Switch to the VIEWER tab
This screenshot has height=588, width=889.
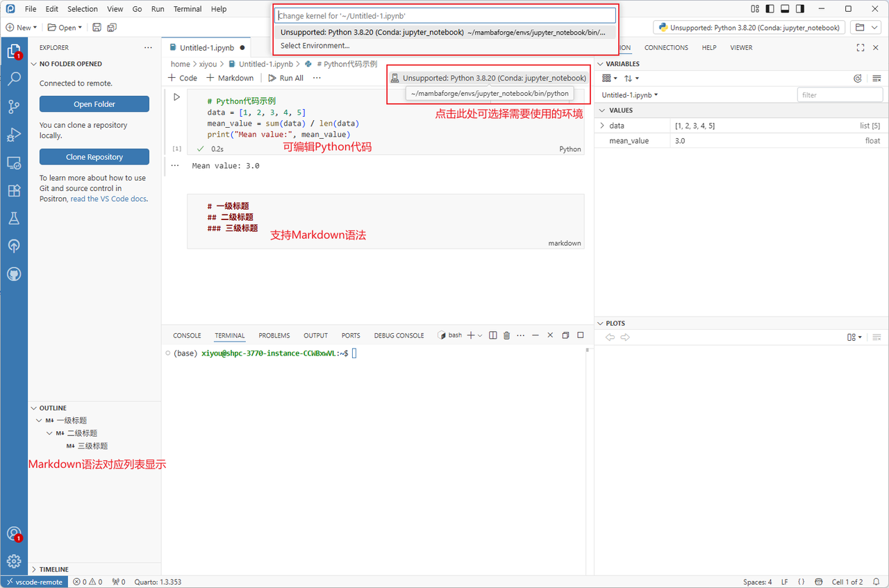tap(741, 48)
